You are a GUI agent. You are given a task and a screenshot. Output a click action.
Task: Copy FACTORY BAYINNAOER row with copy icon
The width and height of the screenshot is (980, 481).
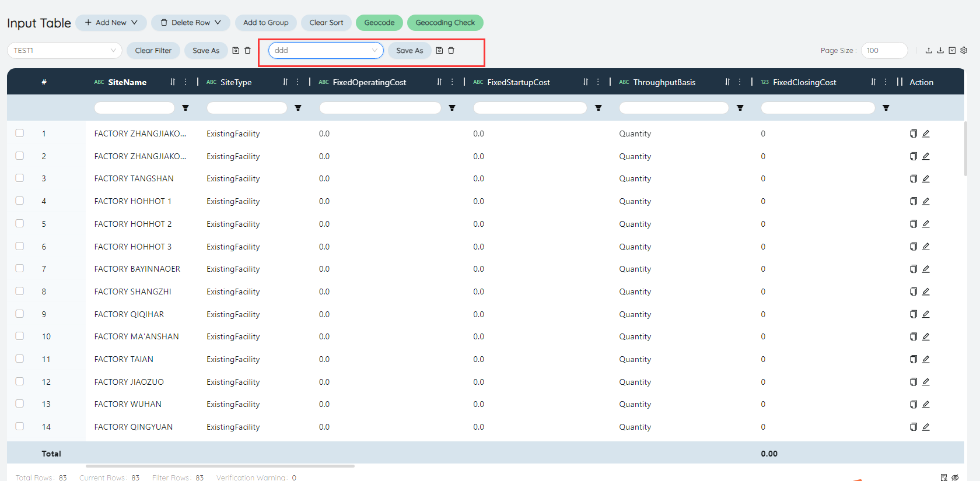tap(914, 269)
